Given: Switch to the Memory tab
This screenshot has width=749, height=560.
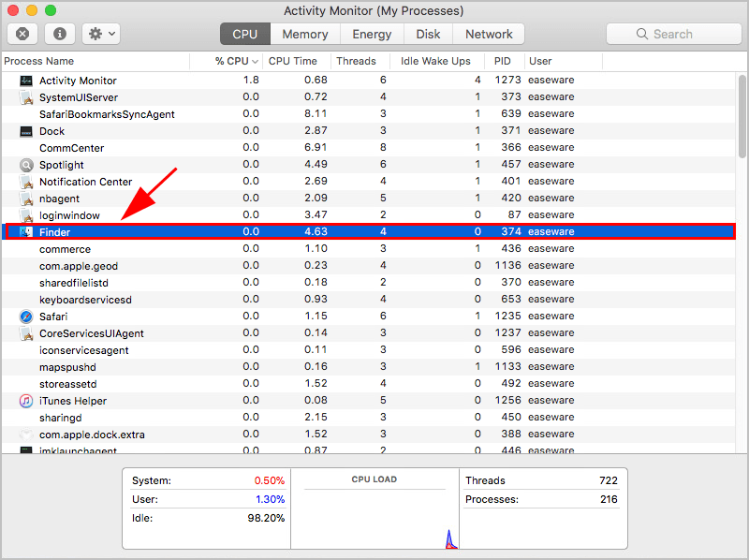Looking at the screenshot, I should (305, 34).
